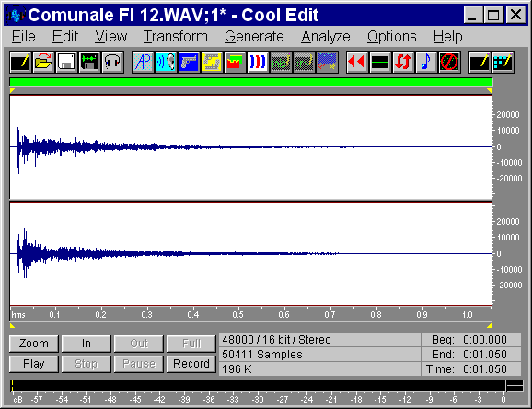Click the AP toolbar icon
The height and width of the screenshot is (409, 532).
click(x=143, y=62)
